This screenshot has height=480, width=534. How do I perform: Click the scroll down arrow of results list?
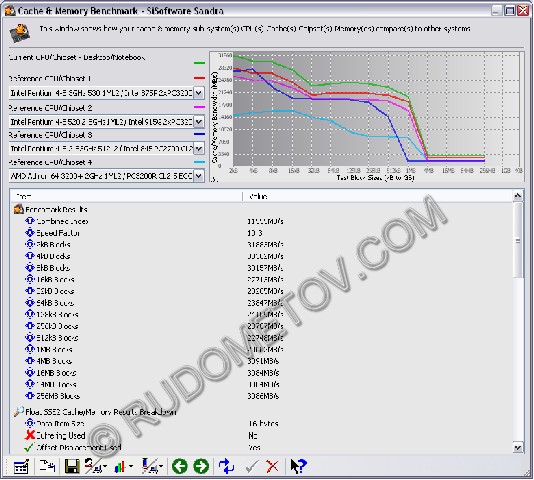[517, 447]
